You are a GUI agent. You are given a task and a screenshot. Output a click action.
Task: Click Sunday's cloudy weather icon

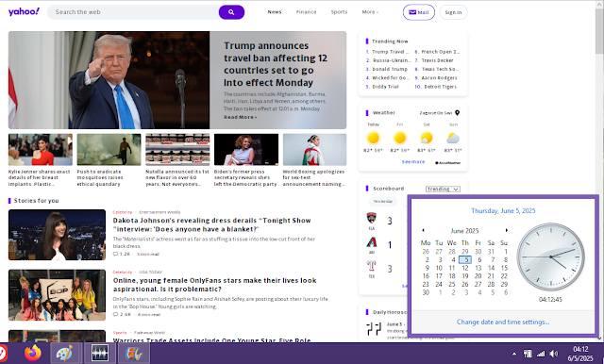pos(453,138)
